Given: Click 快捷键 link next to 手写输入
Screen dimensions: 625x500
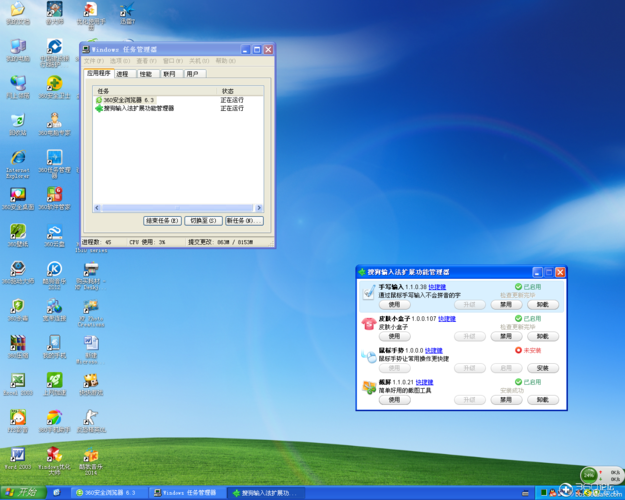Looking at the screenshot, I should tap(437, 287).
